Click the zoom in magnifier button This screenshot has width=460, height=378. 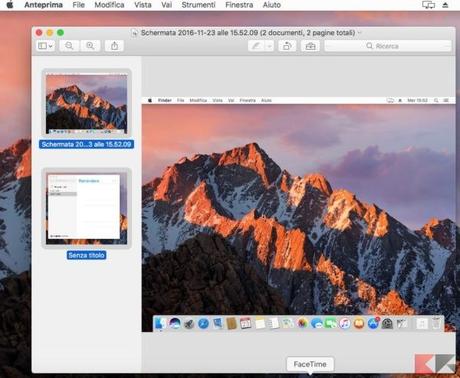[x=90, y=46]
